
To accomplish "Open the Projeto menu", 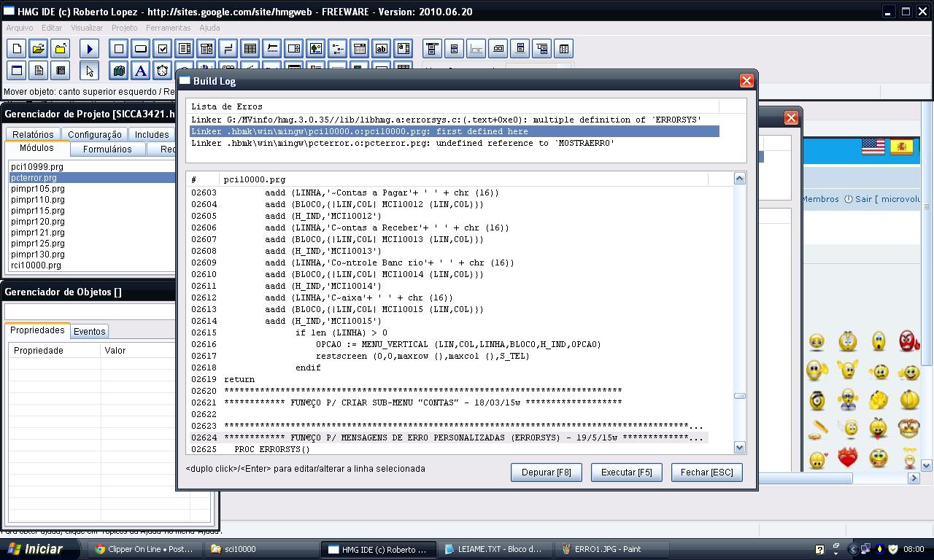I will 124,28.
